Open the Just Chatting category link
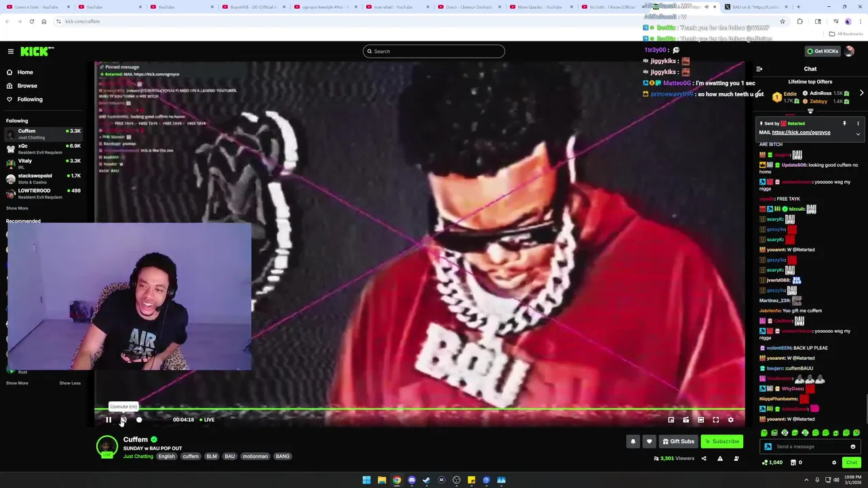Screen dimensions: 868x488 coord(138,456)
